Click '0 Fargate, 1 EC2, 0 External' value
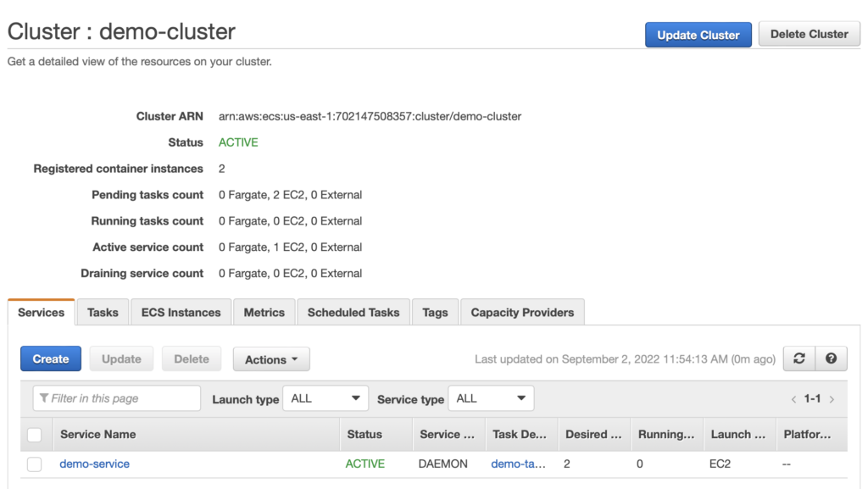This screenshot has height=489, width=868. 290,247
